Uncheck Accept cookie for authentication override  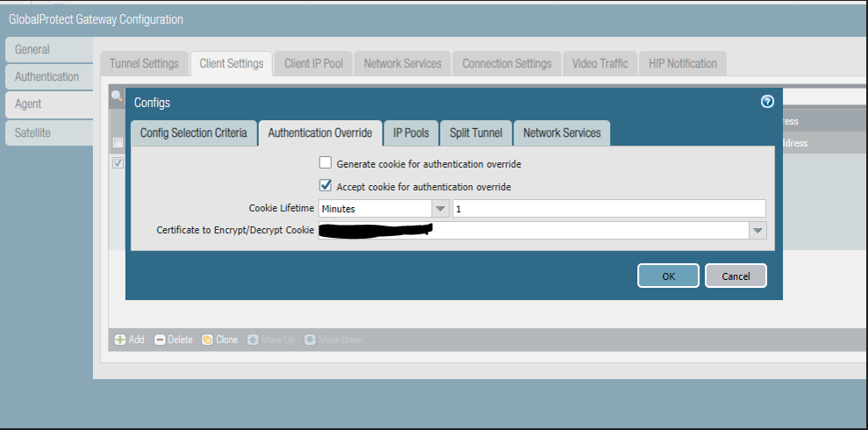[x=326, y=185]
